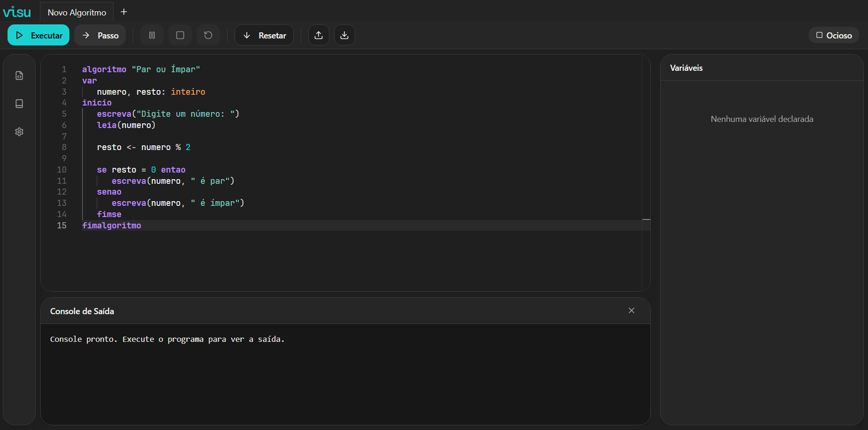Image resolution: width=868 pixels, height=430 pixels.
Task: Click the visu logo
Action: pyautogui.click(x=17, y=12)
